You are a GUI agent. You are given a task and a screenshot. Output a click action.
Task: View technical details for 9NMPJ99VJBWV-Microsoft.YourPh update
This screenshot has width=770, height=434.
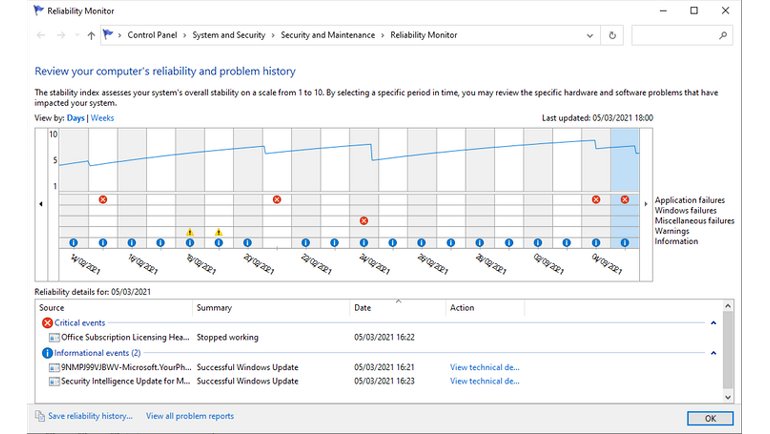click(485, 367)
